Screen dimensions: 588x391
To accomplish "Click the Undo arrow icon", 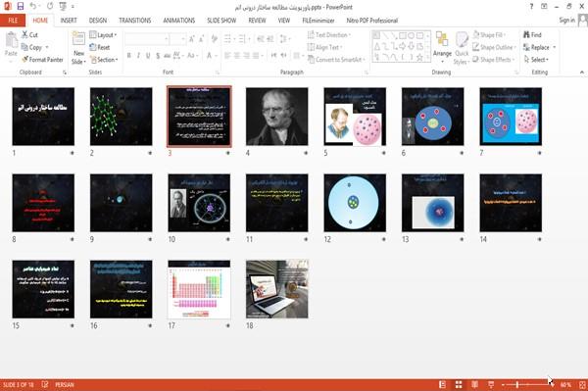I will (x=33, y=7).
